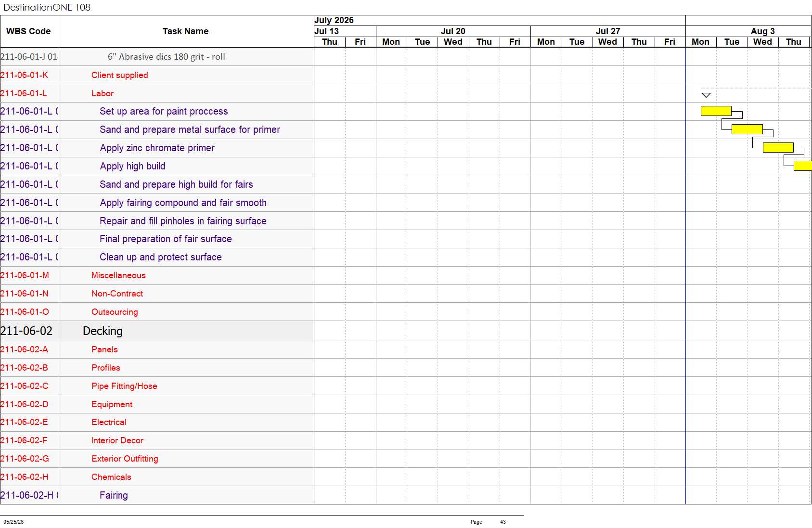Click the Jul 20 week header
The image size is (812, 528).
[x=453, y=31]
